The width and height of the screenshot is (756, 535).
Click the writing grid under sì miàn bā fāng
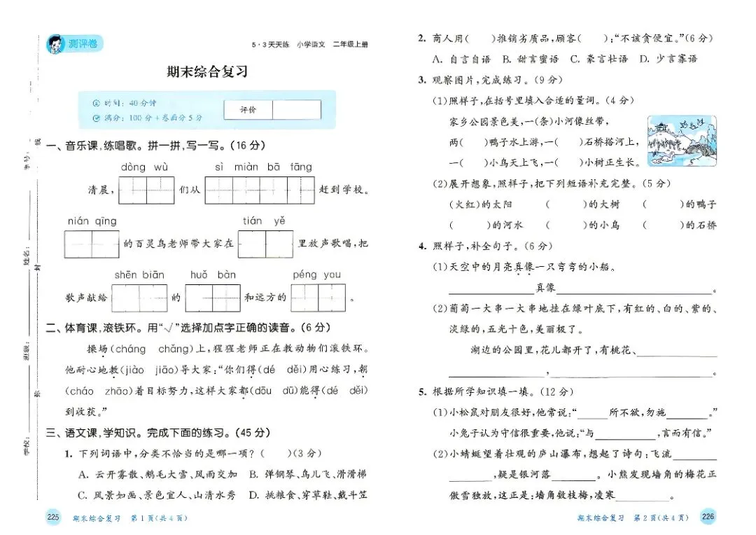tap(260, 190)
